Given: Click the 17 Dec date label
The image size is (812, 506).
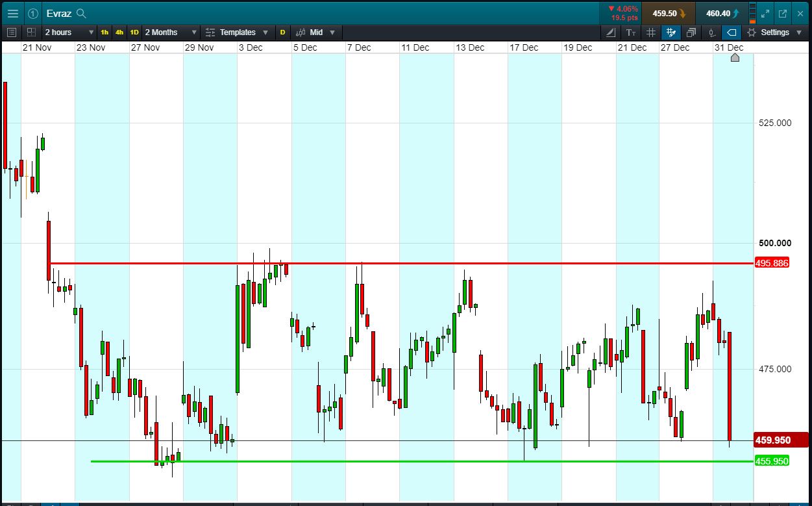Looking at the screenshot, I should tap(524, 47).
